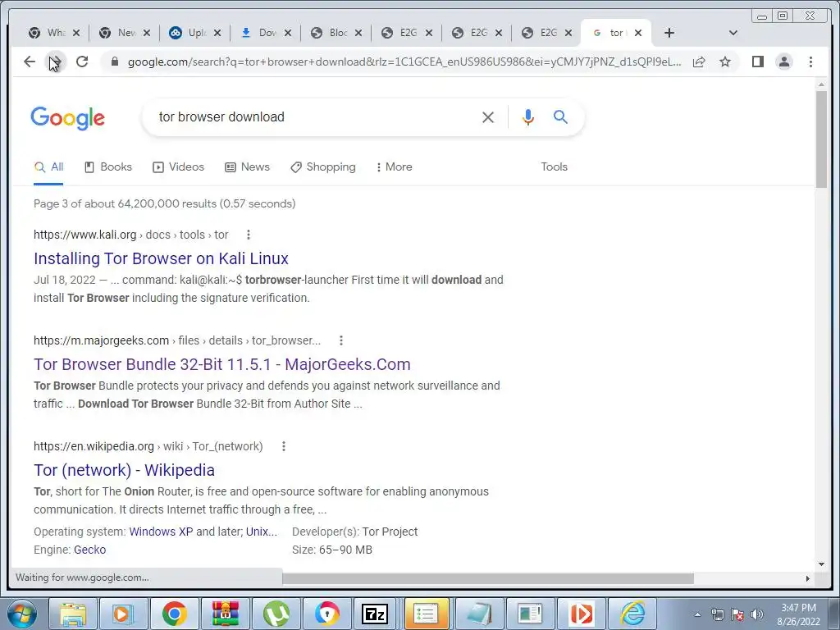Open the taskbar clock showing 3:47 PM
The image size is (840, 630).
(798, 614)
